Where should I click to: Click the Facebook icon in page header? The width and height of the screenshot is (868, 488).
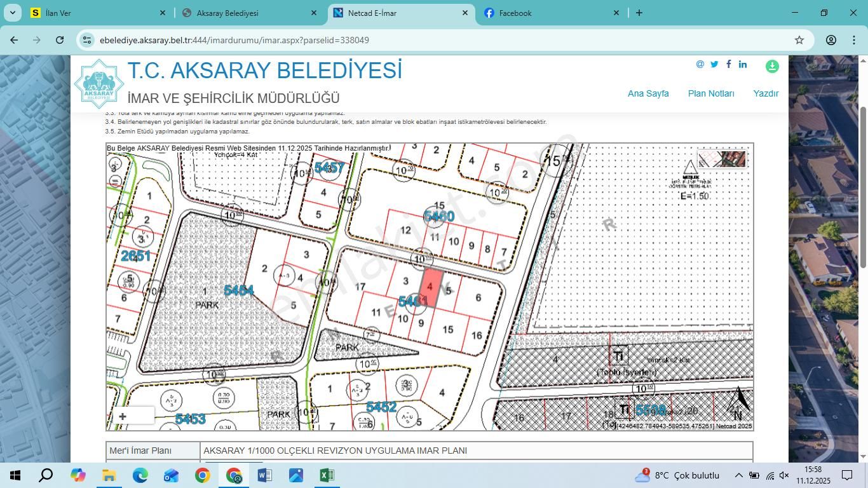coord(728,64)
